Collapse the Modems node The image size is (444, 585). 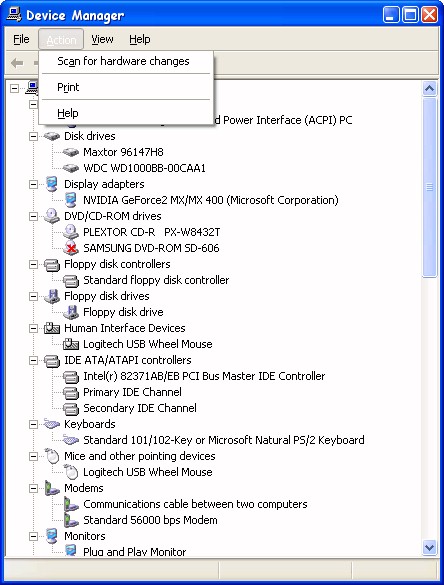pos(33,488)
